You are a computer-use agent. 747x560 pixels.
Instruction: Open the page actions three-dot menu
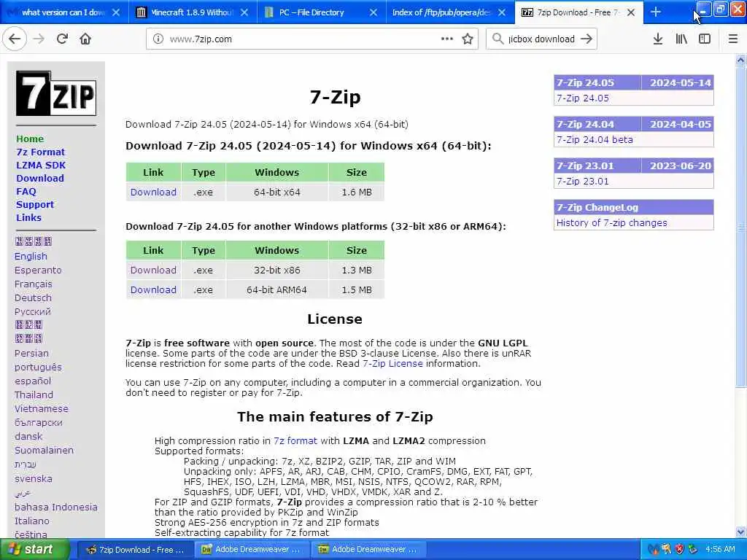(447, 39)
